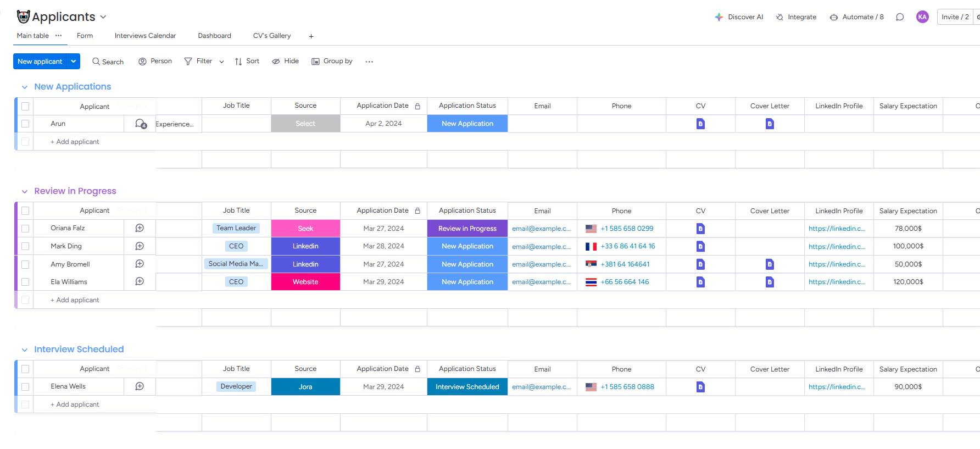This screenshot has width=980, height=449.
Task: Open the toolbar more options ellipsis
Action: point(369,62)
